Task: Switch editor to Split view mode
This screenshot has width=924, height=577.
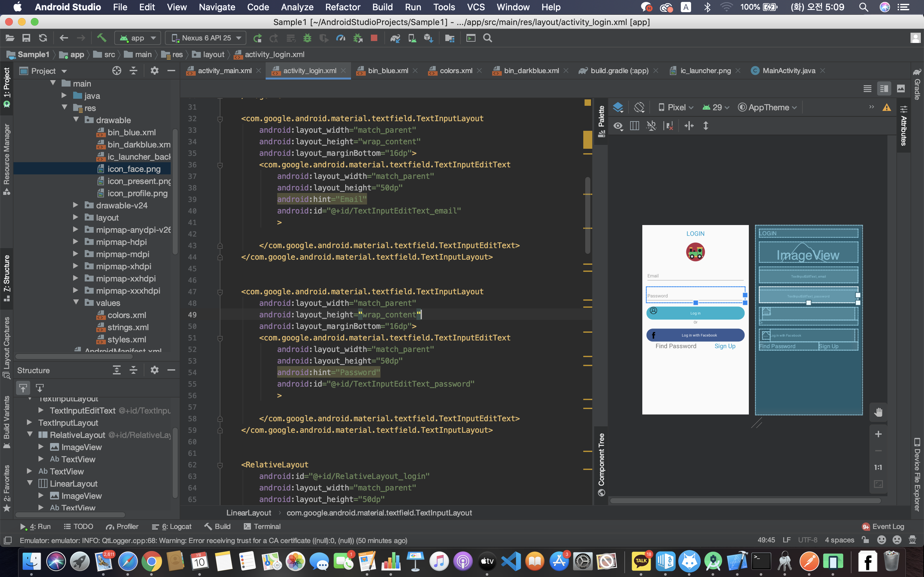Action: tap(884, 88)
